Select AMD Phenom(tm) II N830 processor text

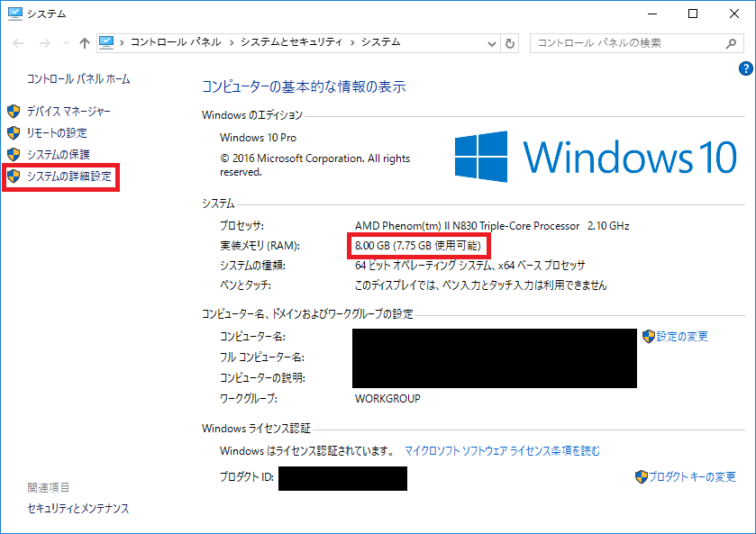point(492,225)
